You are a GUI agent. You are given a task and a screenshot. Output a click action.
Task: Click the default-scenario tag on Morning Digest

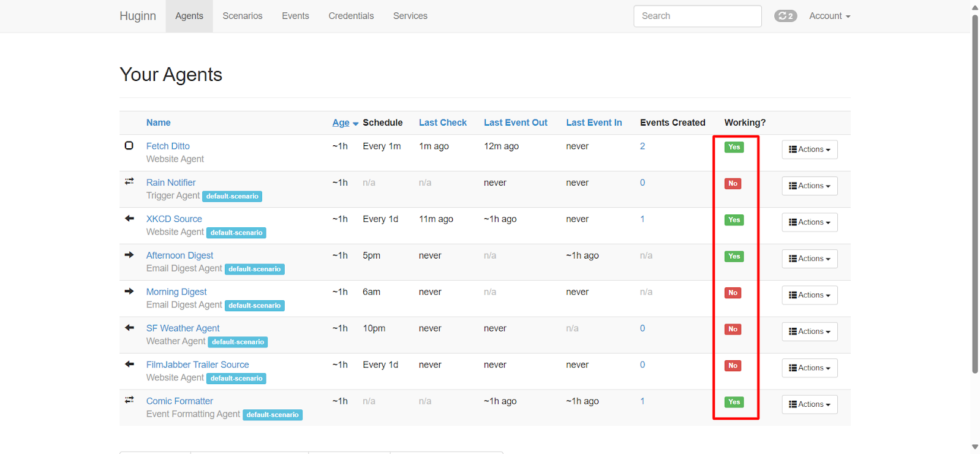255,305
